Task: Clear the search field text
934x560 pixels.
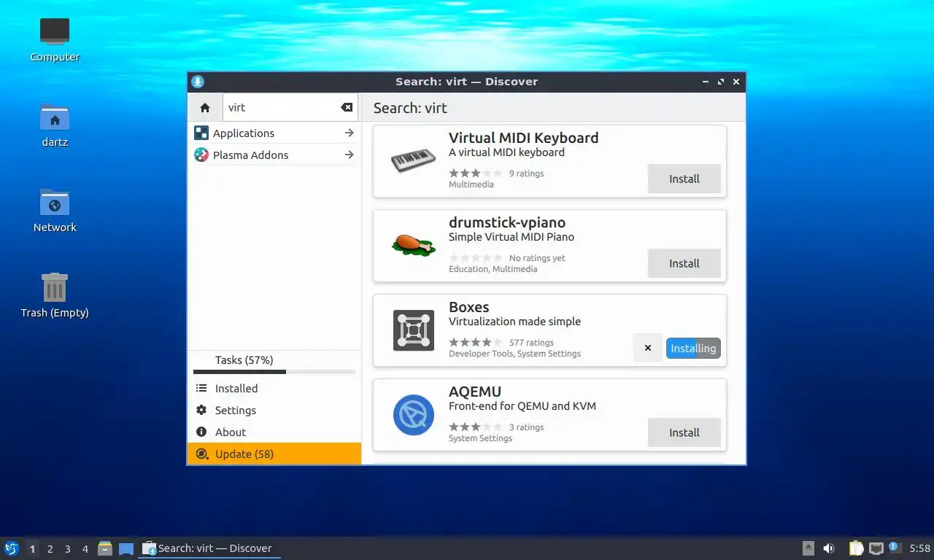Action: click(347, 107)
